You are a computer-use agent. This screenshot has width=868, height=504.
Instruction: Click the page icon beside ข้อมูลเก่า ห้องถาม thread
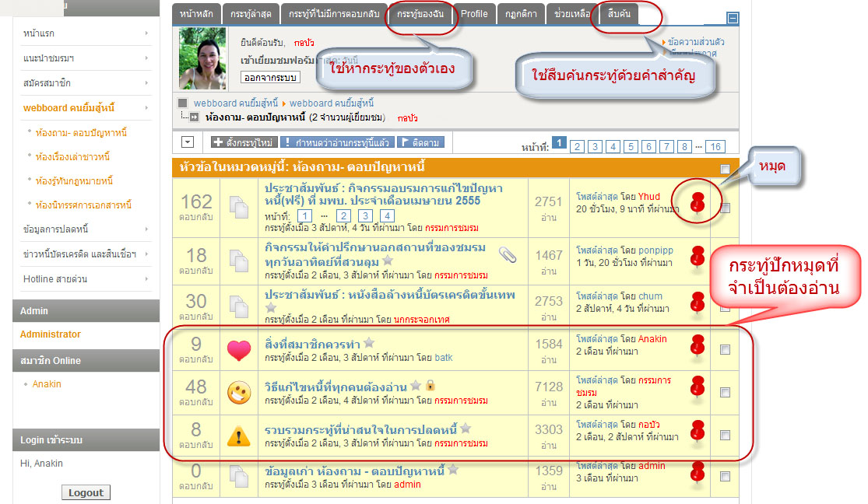(239, 476)
